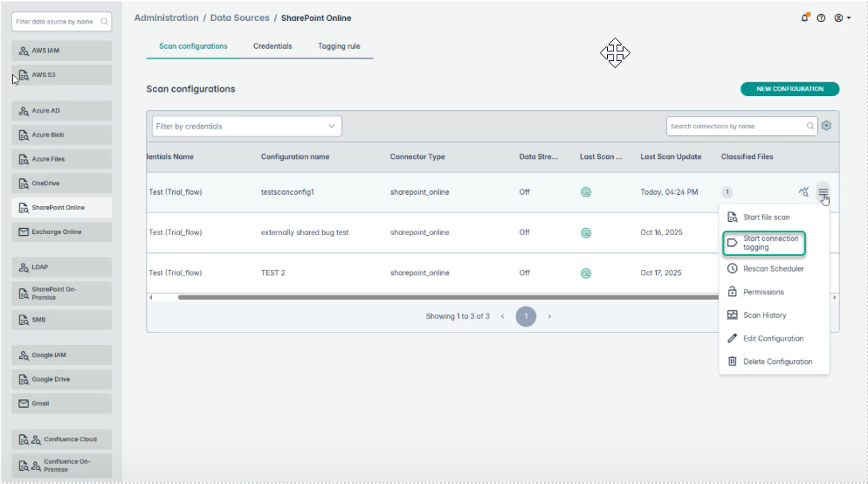Click the analytics icon for testscanconfig1
This screenshot has width=868, height=484.
point(803,192)
